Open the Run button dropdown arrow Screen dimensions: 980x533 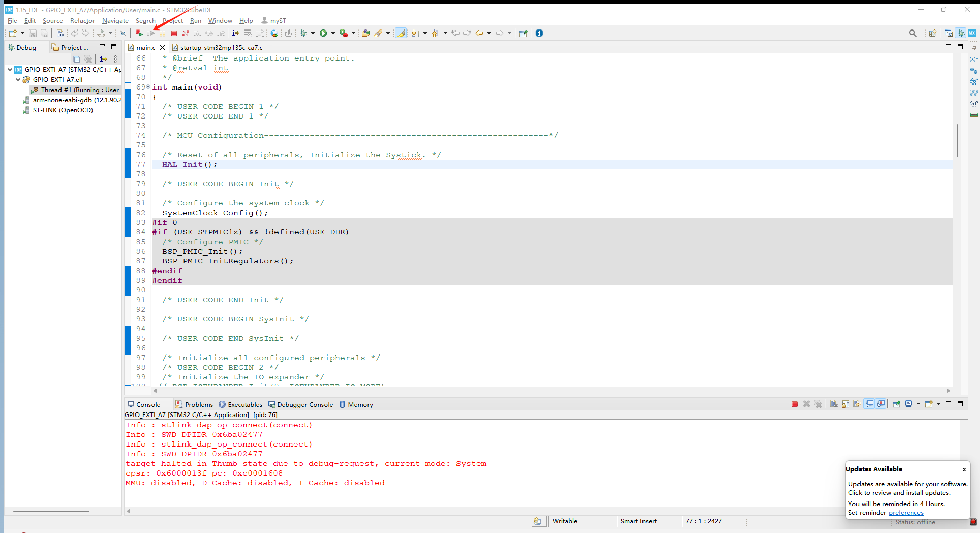pyautogui.click(x=333, y=33)
